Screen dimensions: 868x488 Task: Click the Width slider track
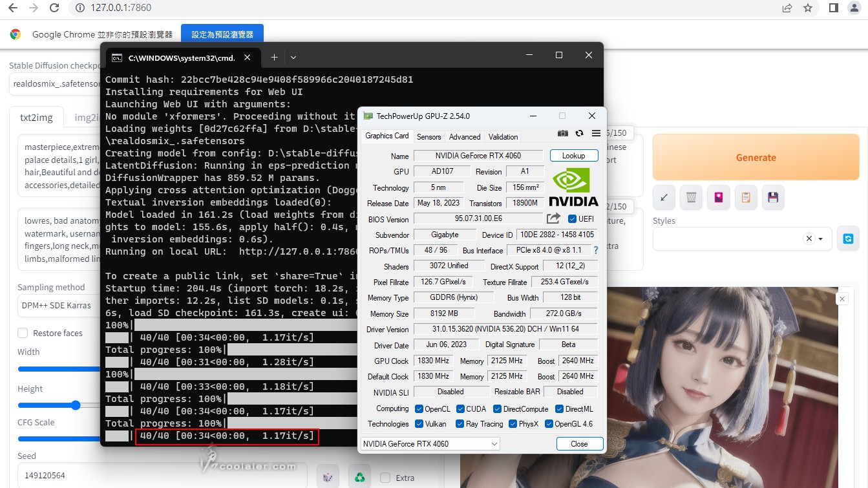[59, 369]
